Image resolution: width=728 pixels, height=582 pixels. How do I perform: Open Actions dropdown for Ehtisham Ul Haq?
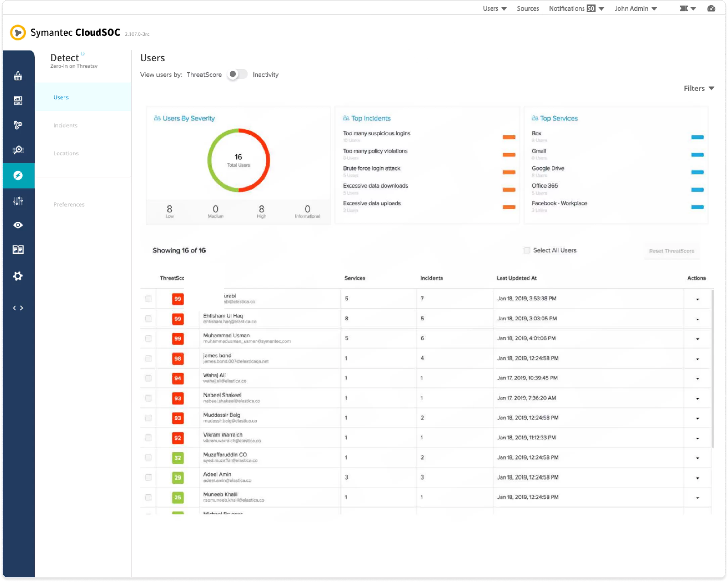pyautogui.click(x=697, y=319)
